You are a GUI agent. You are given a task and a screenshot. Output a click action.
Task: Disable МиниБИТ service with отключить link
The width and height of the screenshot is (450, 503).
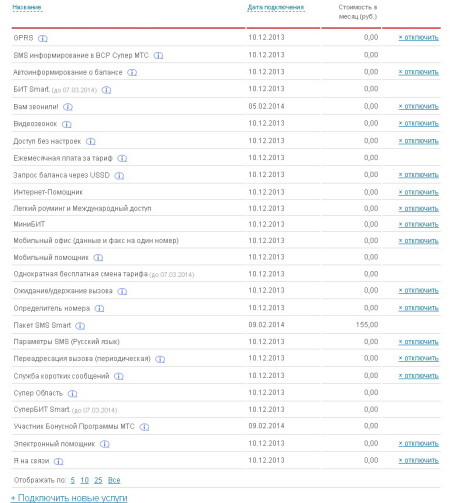coord(419,225)
